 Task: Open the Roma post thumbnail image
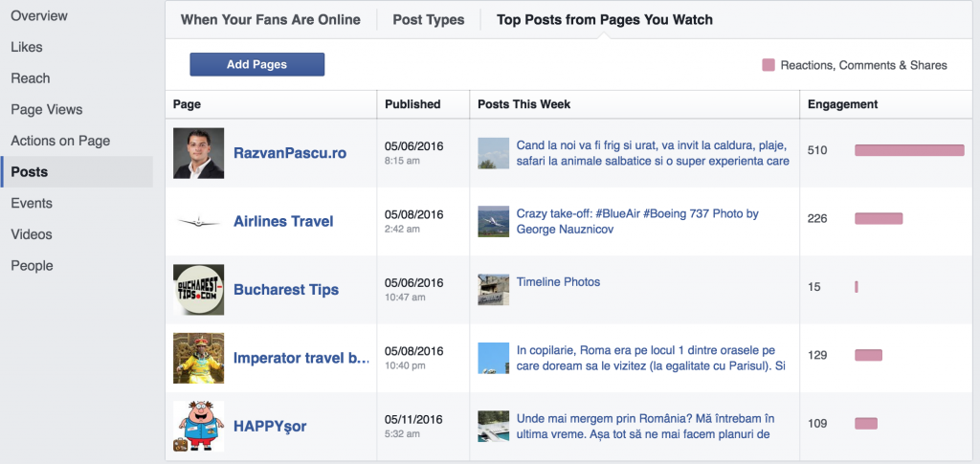(493, 358)
